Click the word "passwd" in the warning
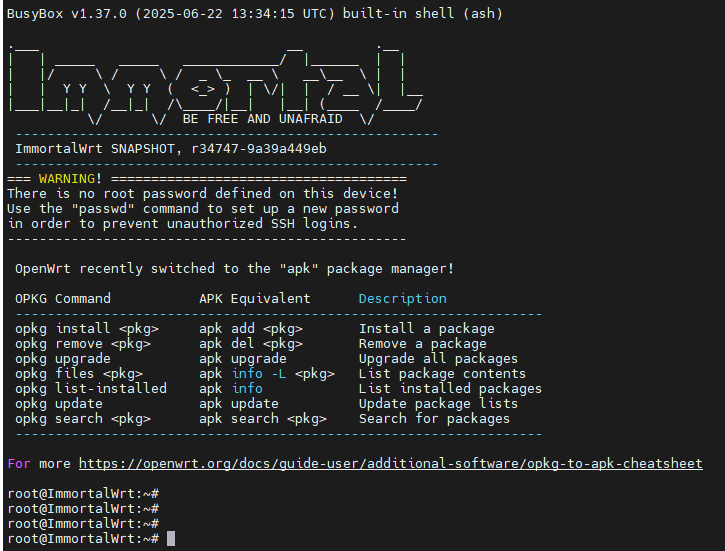This screenshot has width=725, height=551. pos(103,208)
